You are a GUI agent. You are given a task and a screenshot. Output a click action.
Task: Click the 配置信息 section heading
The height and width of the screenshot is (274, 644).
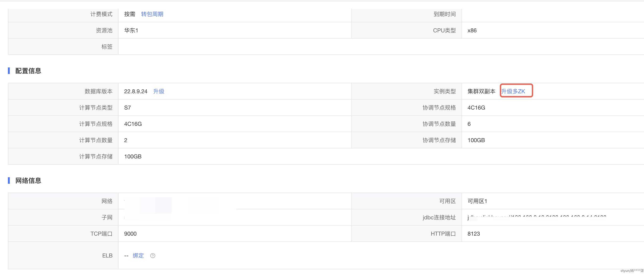click(28, 71)
